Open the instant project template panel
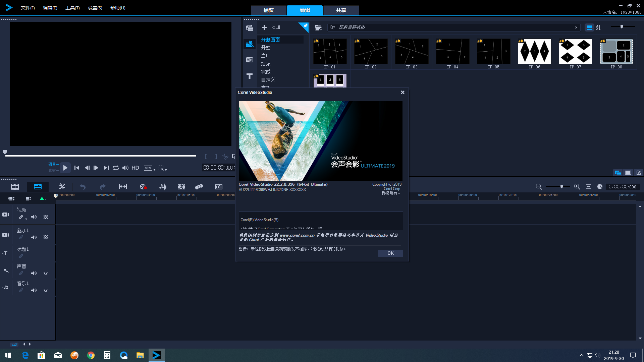The image size is (644, 362). pyautogui.click(x=249, y=44)
